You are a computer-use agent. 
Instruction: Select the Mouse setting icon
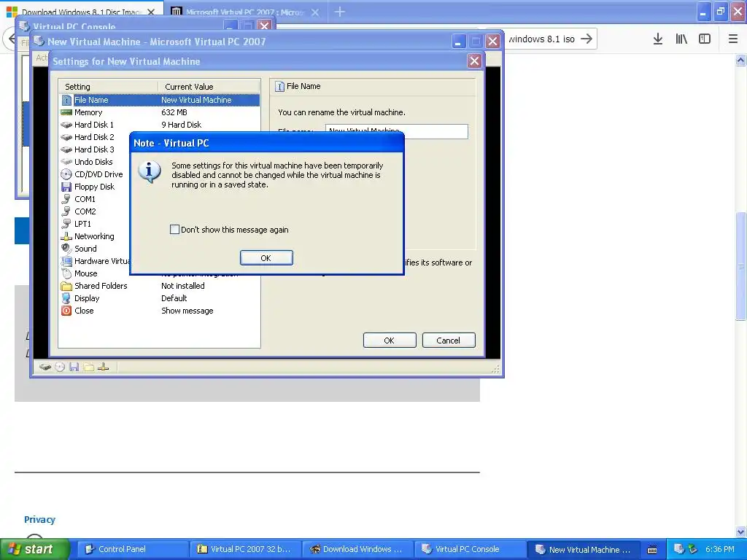click(66, 273)
